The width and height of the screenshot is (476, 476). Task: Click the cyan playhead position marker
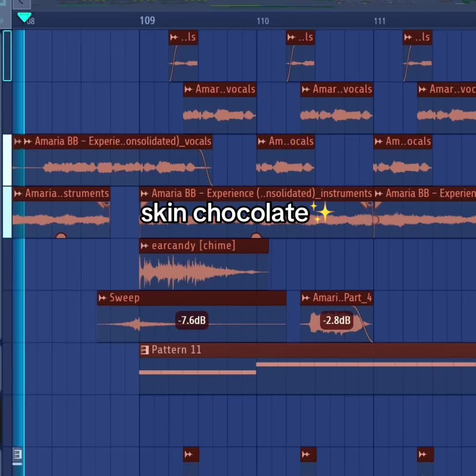click(x=24, y=17)
